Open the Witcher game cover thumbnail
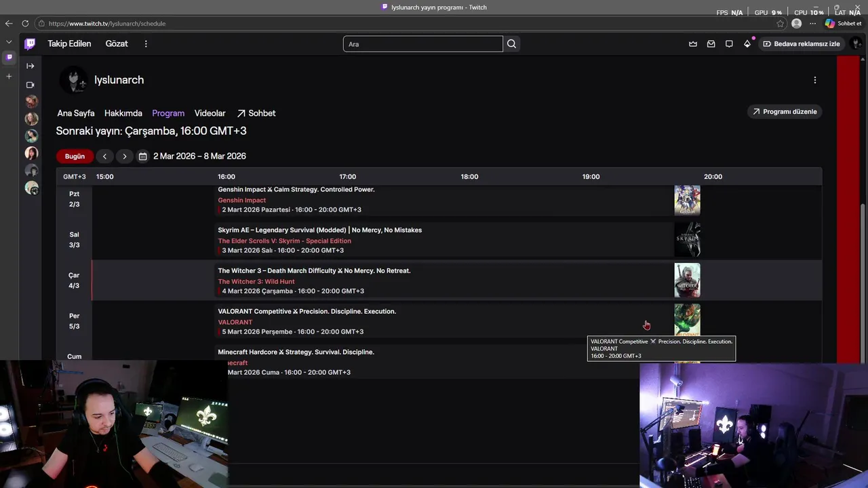 pos(687,281)
